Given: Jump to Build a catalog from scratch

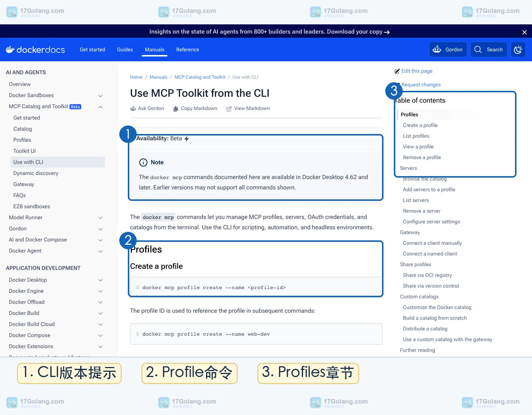Looking at the screenshot, I should [435, 318].
